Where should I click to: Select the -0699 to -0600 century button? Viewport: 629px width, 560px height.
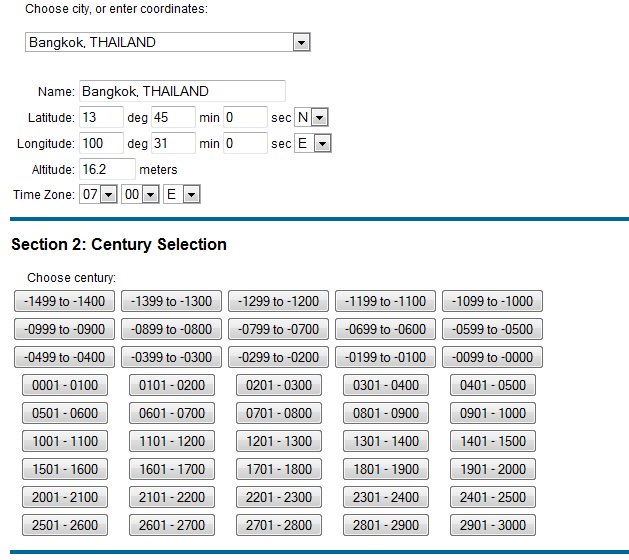tap(385, 329)
